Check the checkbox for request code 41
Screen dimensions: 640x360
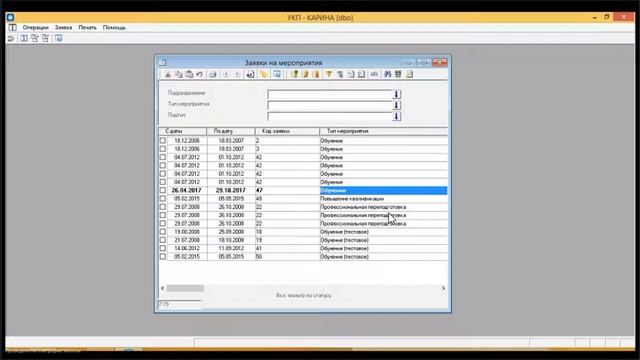coord(163,248)
